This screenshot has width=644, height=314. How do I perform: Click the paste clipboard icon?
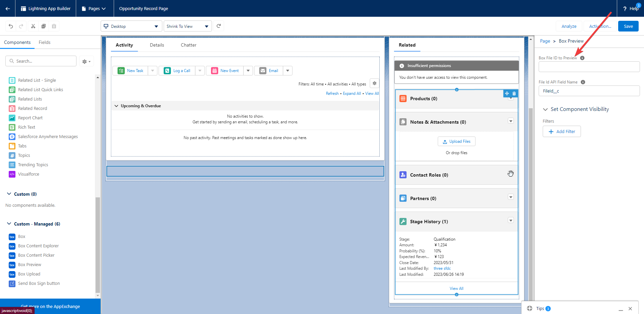54,26
